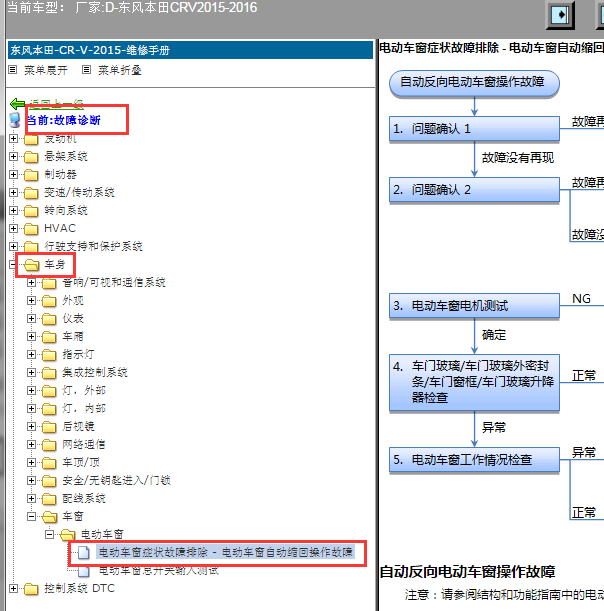Click the 菜单展开 list icon

[x=13, y=70]
